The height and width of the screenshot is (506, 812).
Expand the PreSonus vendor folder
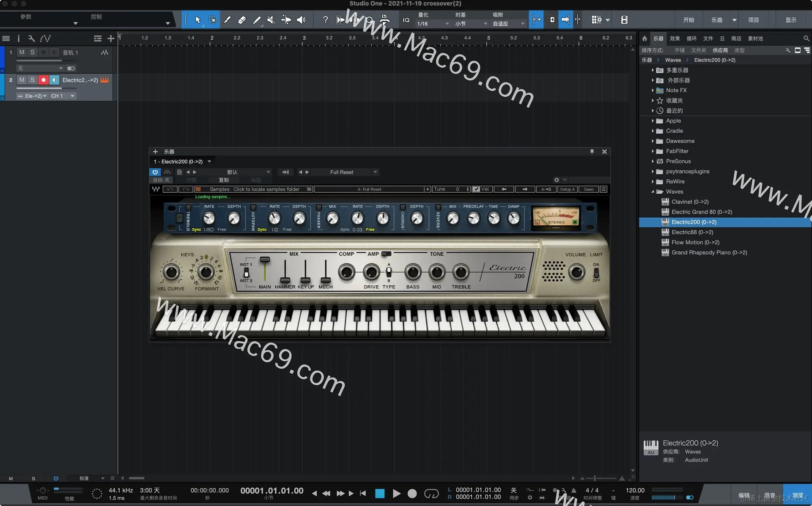(653, 161)
